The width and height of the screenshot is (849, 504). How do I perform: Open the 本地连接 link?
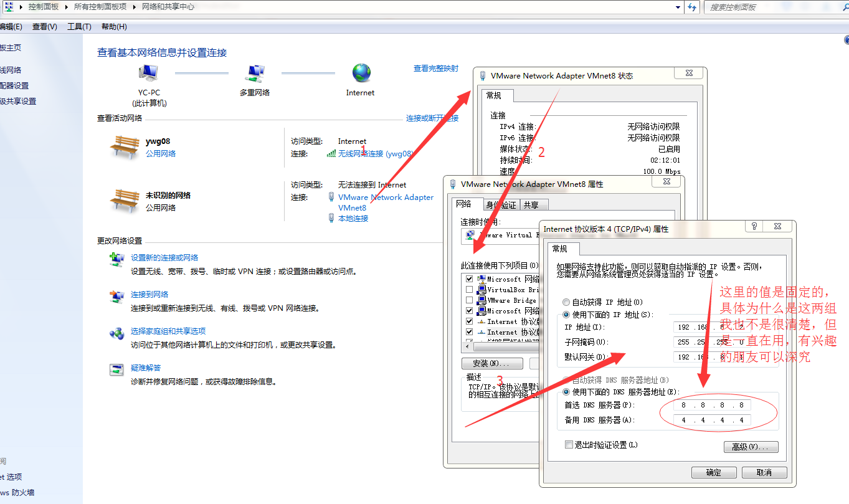(x=353, y=218)
